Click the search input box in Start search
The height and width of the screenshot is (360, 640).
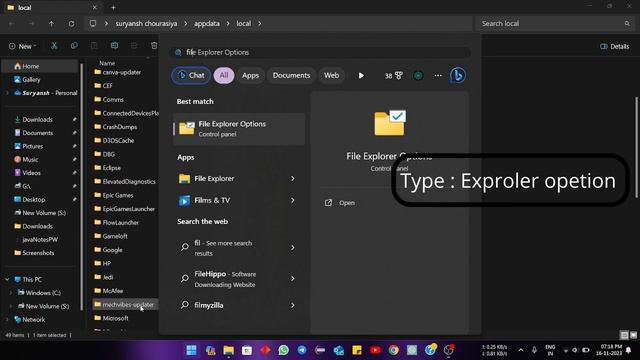[320, 52]
